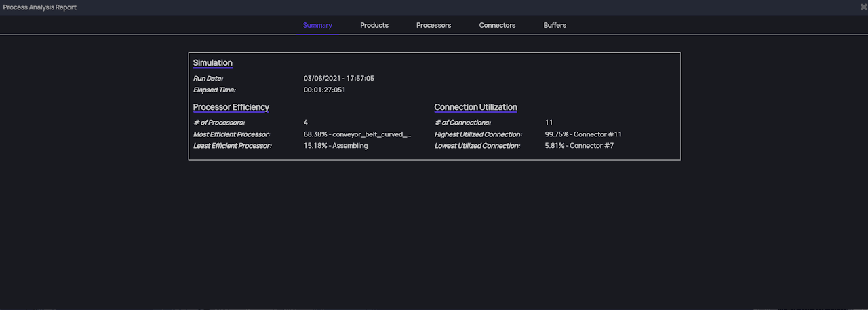The height and width of the screenshot is (310, 868).
Task: Click the Process Analysis Report title text
Action: 40,7
